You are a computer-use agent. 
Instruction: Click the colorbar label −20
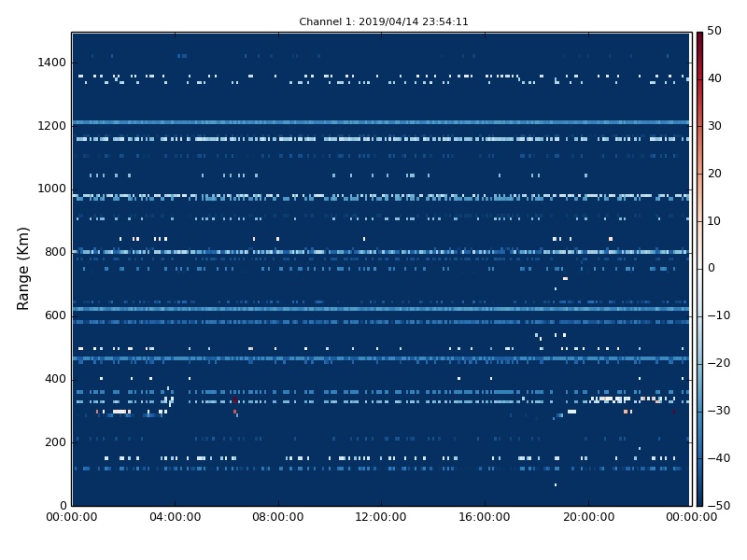coord(718,363)
